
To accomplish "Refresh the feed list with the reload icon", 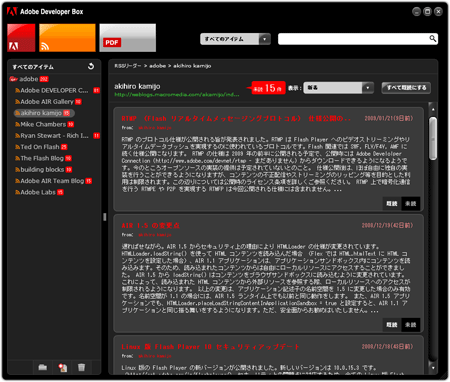I will point(91,66).
